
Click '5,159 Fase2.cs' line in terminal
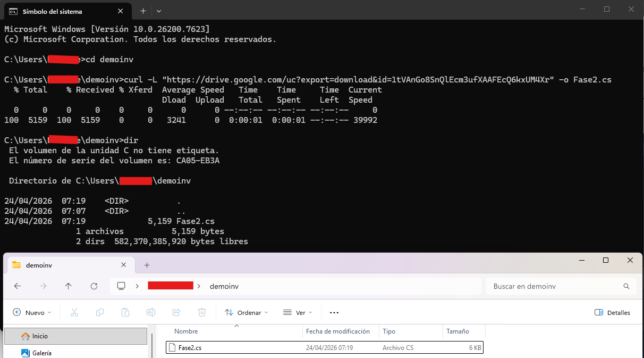181,221
